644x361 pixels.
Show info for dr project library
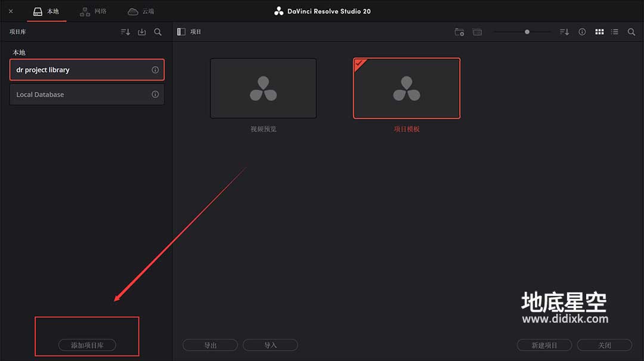click(155, 70)
